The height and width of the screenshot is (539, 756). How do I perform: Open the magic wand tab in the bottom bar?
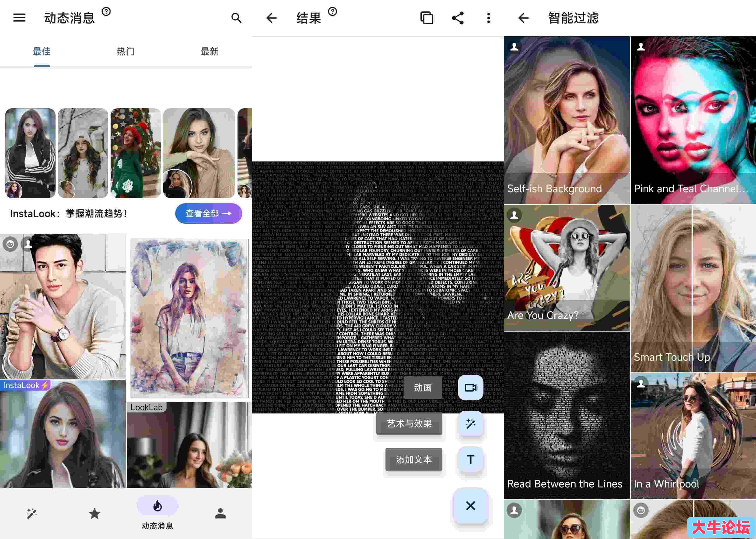[31, 513]
